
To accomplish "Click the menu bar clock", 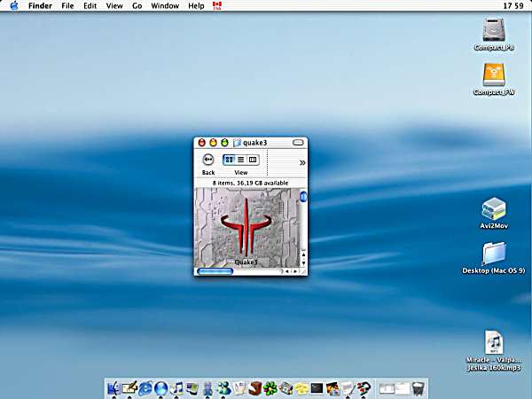I will [x=513, y=6].
